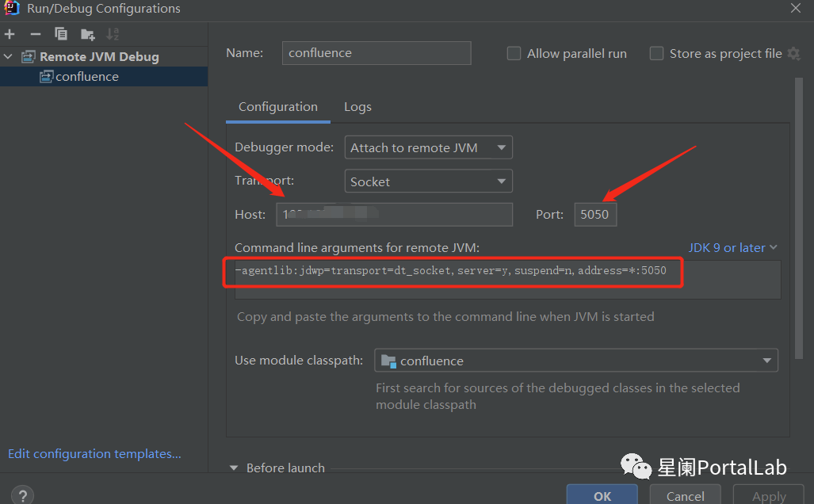Open the Use module classpath dropdown

(575, 361)
